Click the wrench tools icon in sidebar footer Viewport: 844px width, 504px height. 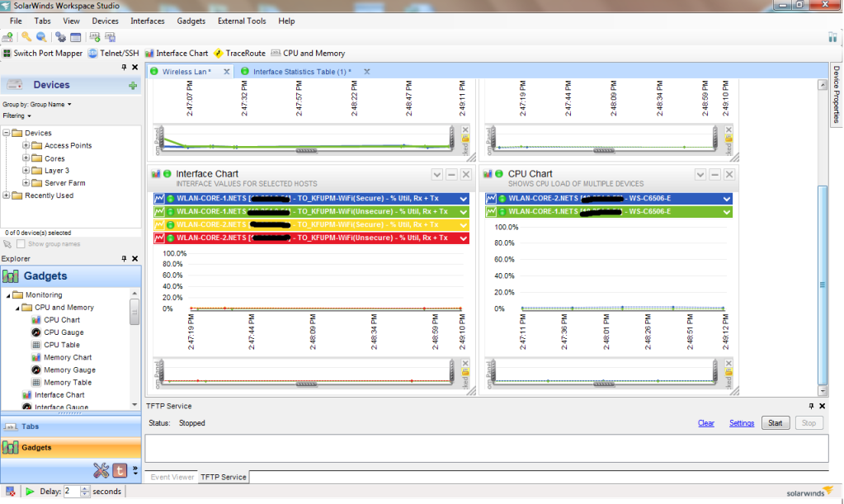pyautogui.click(x=101, y=470)
